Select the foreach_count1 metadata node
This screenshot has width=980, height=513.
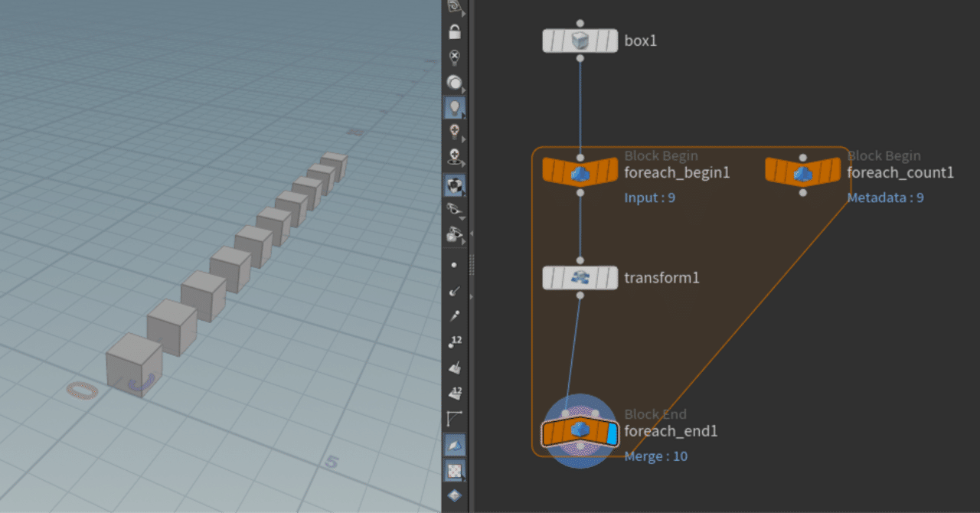pyautogui.click(x=802, y=172)
